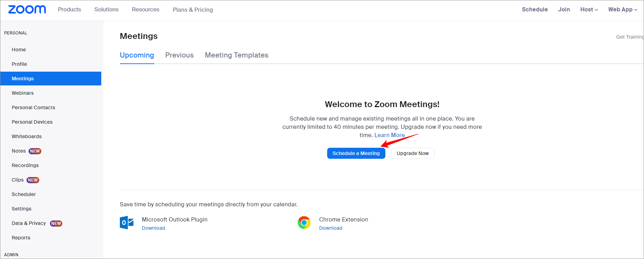
Task: Click the PERSONAL section label
Action: (x=16, y=33)
